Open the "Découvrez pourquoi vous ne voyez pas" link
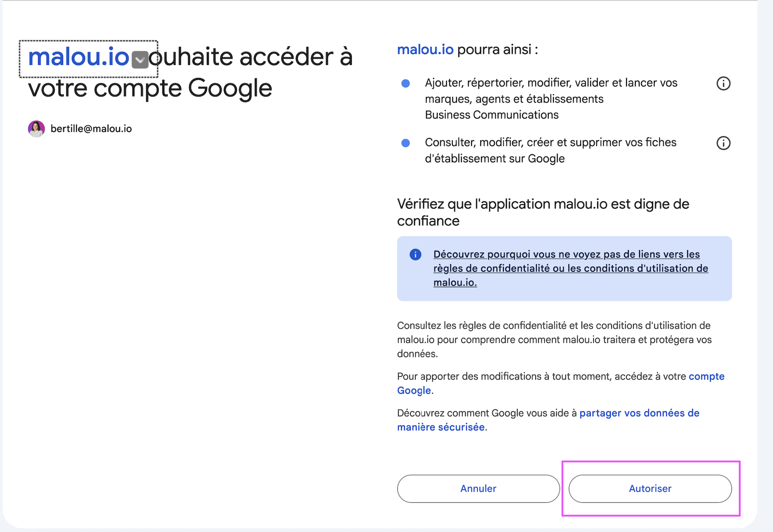Screen dimensions: 773x532 pyautogui.click(x=571, y=268)
